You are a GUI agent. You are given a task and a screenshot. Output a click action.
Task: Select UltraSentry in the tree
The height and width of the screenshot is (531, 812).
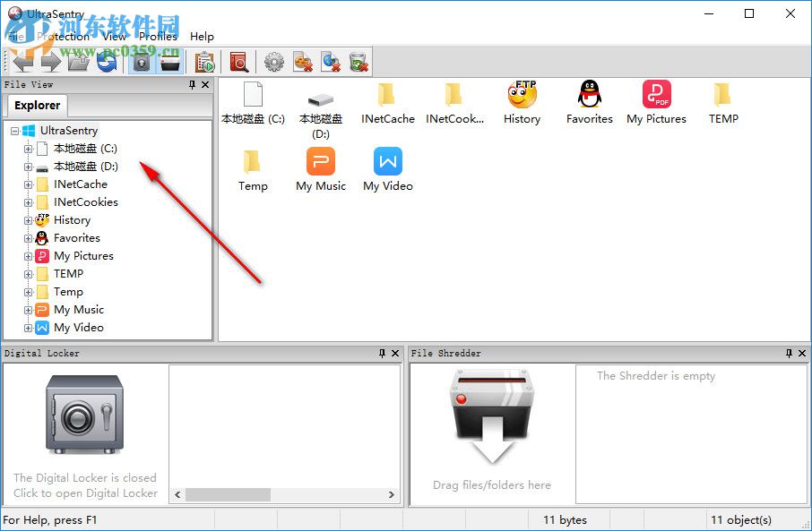point(69,131)
